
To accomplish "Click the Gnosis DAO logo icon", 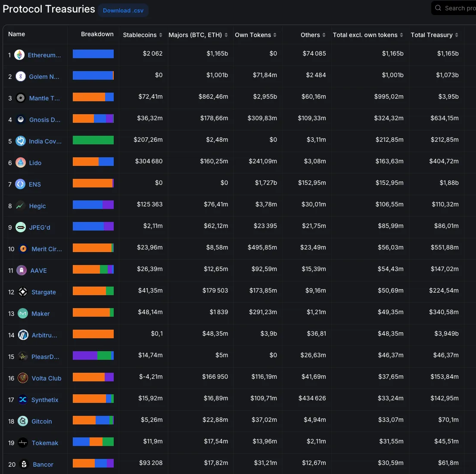I will pos(21,120).
